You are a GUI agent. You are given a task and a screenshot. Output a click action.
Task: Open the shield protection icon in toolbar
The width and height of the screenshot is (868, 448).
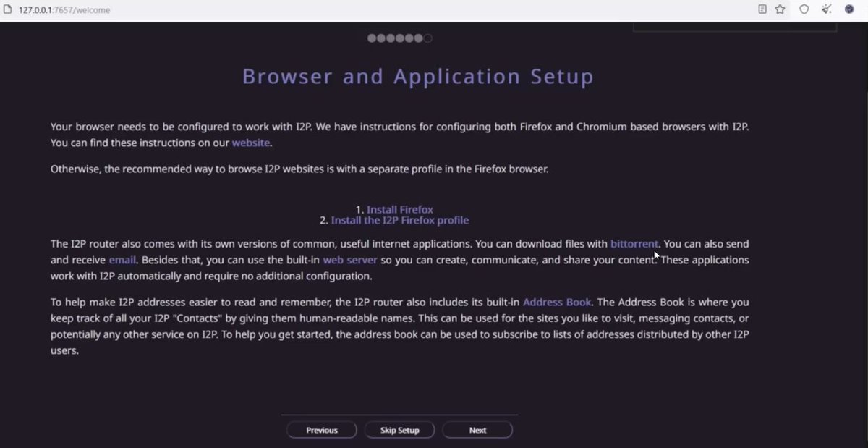point(804,9)
